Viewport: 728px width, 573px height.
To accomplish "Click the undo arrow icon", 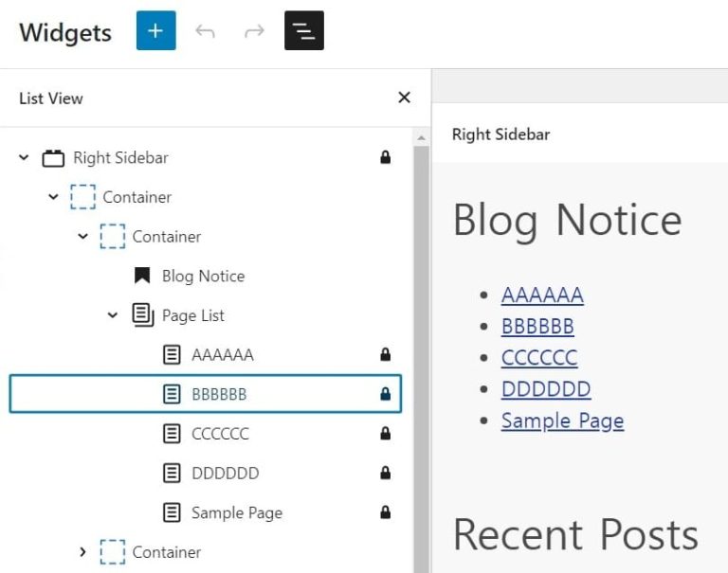I will (205, 31).
